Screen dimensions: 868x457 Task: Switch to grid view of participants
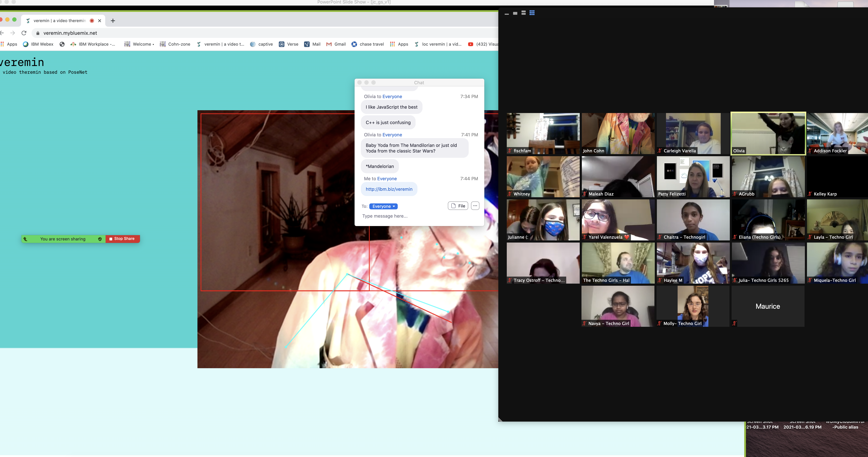pyautogui.click(x=532, y=13)
